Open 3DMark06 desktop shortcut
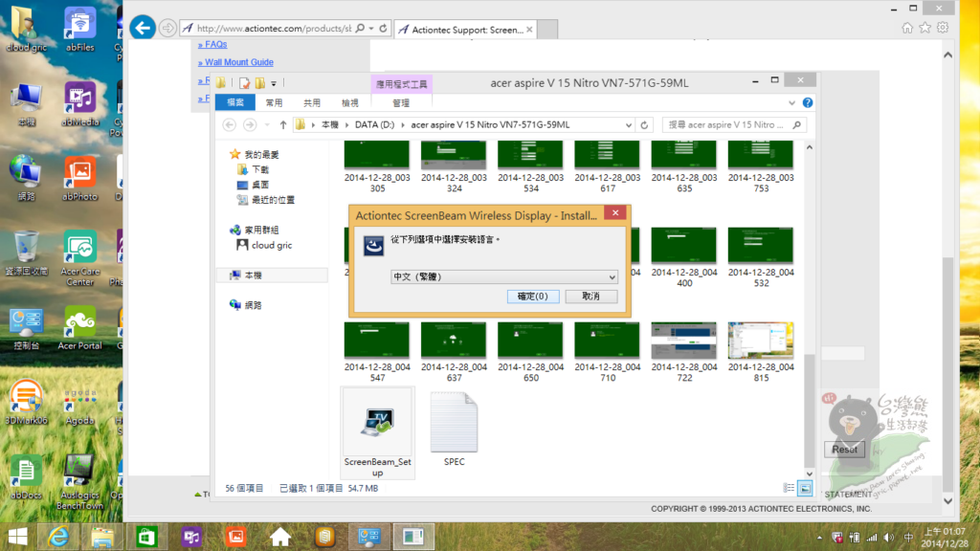980x551 pixels. (26, 403)
